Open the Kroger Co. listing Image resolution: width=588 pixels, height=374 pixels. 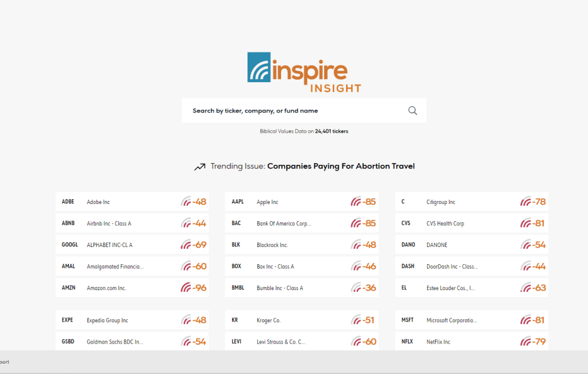(268, 320)
